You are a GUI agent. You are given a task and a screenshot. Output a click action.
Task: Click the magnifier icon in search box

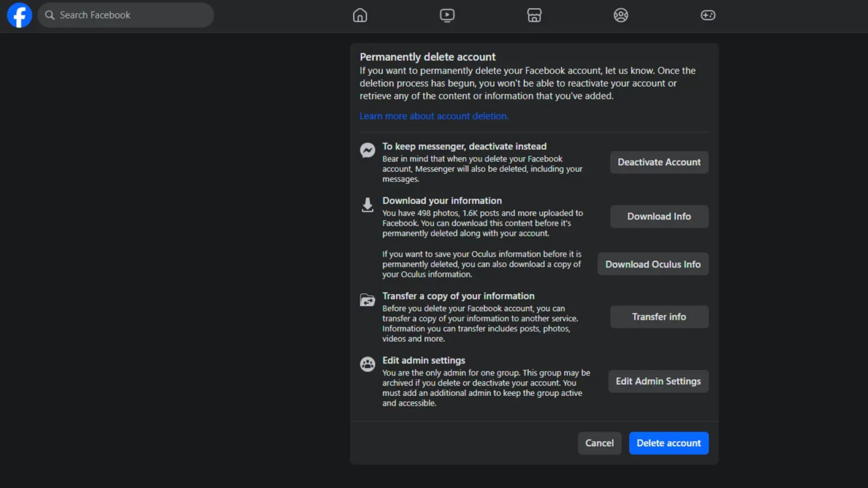tap(50, 15)
